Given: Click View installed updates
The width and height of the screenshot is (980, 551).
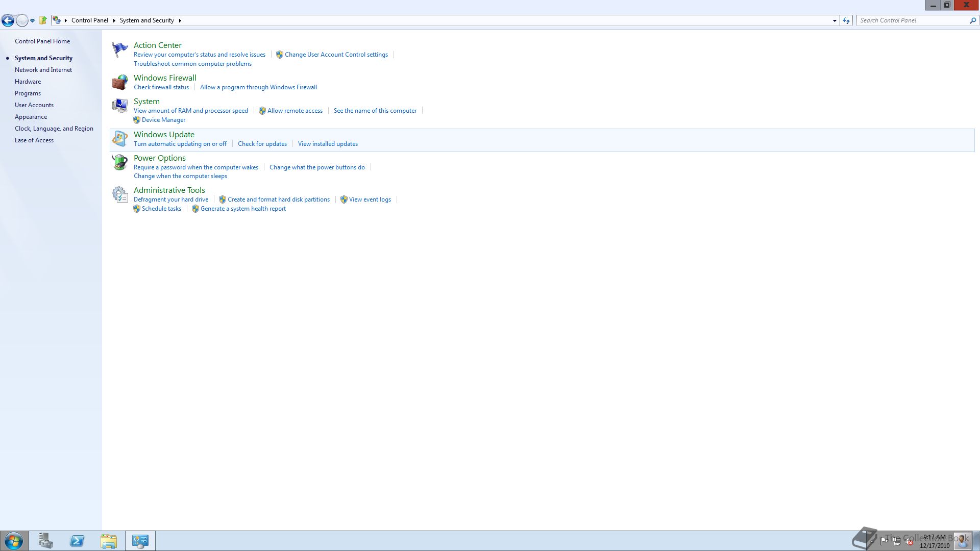Looking at the screenshot, I should (328, 144).
